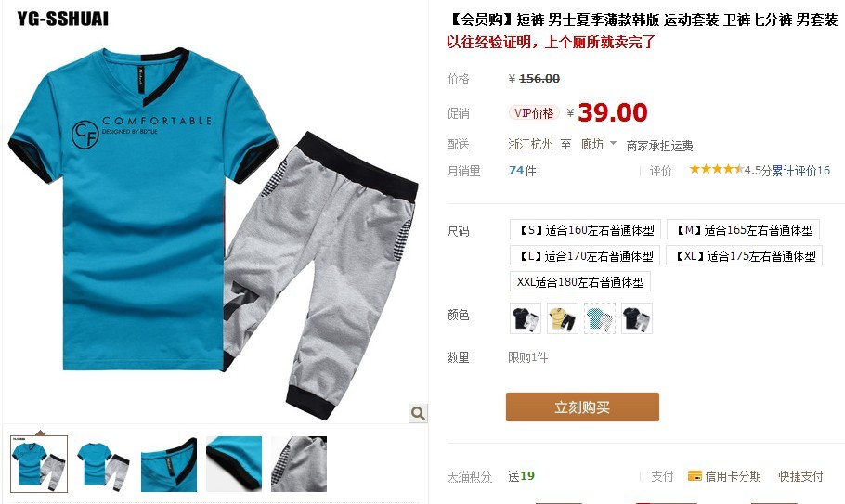This screenshot has height=504, width=845.
Task: Select the yellow shirt color swatch
Action: (x=563, y=318)
